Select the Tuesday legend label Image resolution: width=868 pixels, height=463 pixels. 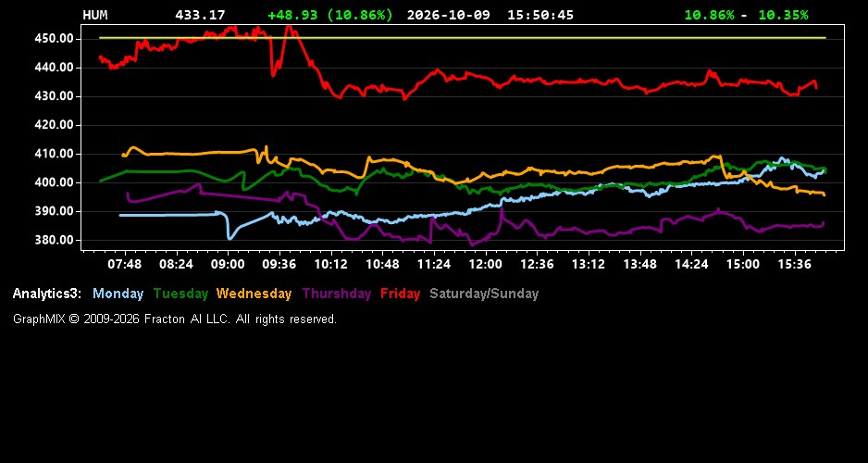[x=180, y=294]
